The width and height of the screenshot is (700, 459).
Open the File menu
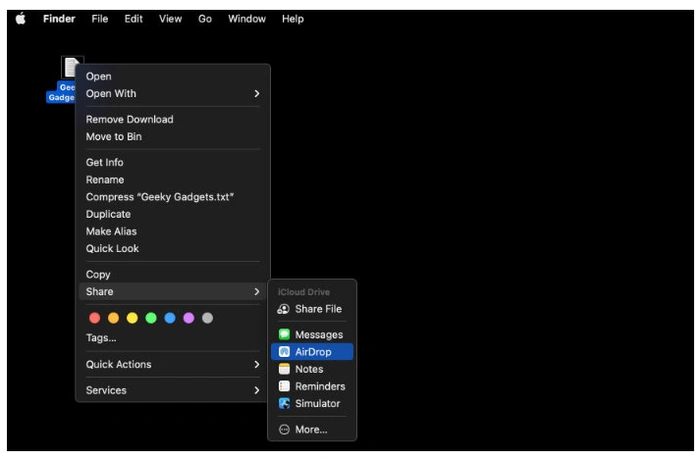tap(100, 19)
